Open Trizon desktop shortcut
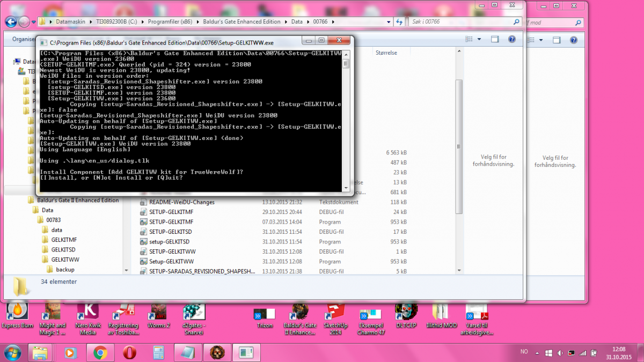 (x=264, y=316)
